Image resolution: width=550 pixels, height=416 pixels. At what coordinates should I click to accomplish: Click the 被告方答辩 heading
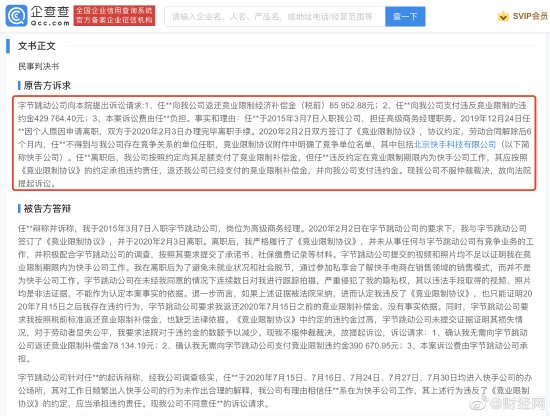tap(47, 209)
